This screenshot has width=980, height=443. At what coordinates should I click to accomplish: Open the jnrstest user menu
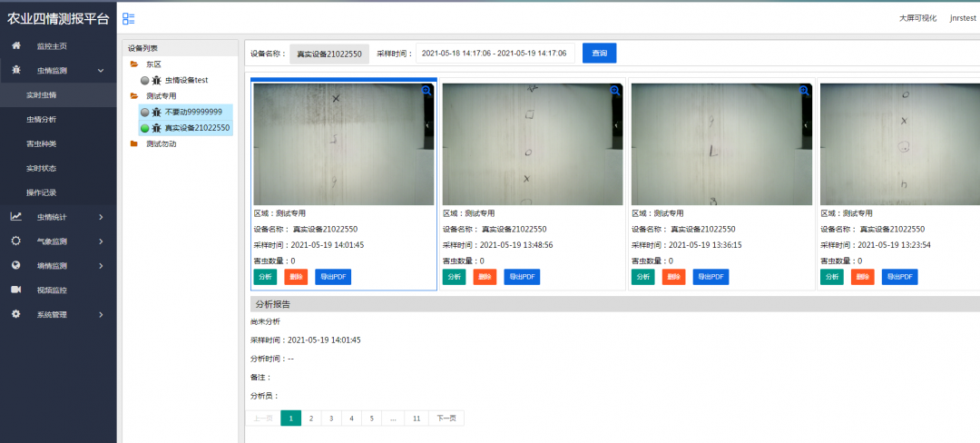tap(963, 18)
